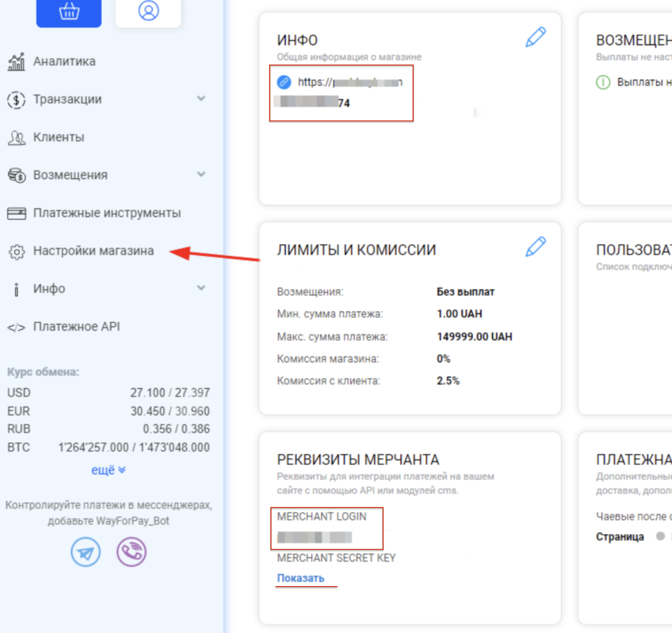Open Платежные инструменты menu item

coord(107,213)
